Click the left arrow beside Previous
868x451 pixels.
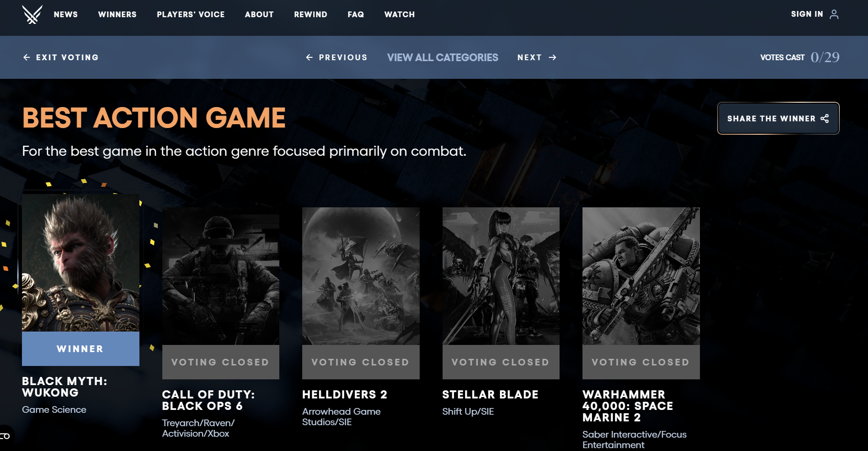tap(309, 57)
